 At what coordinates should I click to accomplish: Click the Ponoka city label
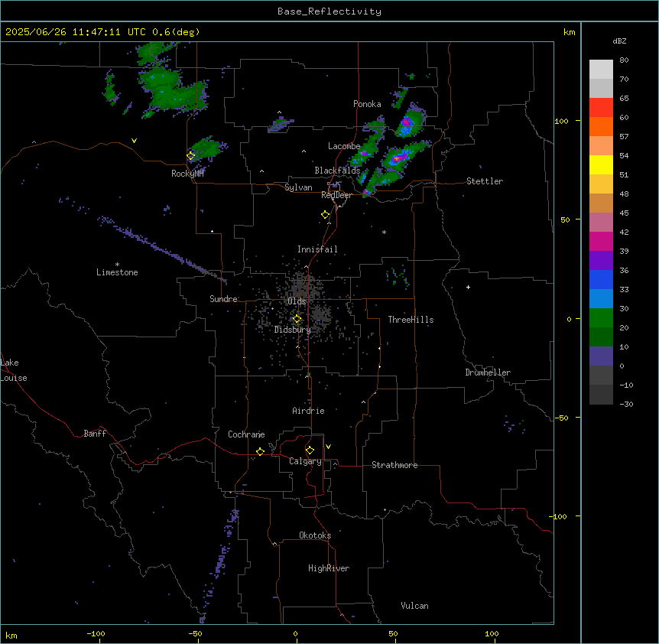click(x=367, y=104)
